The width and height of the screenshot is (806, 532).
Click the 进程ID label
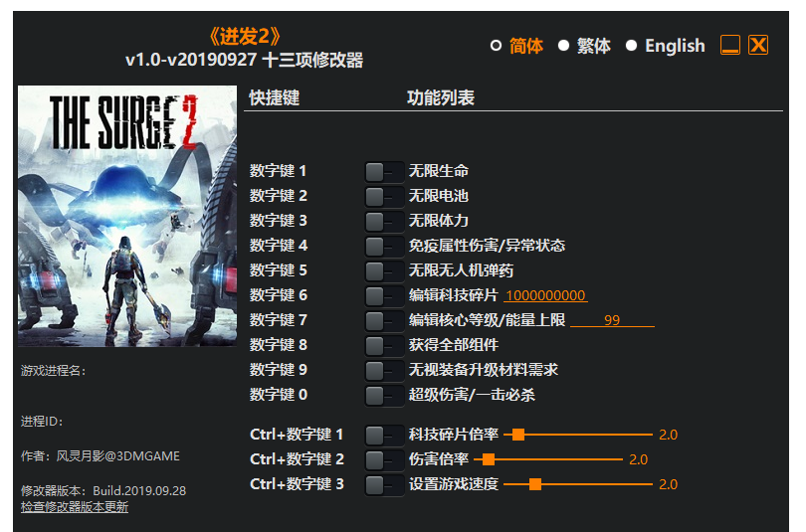click(42, 422)
